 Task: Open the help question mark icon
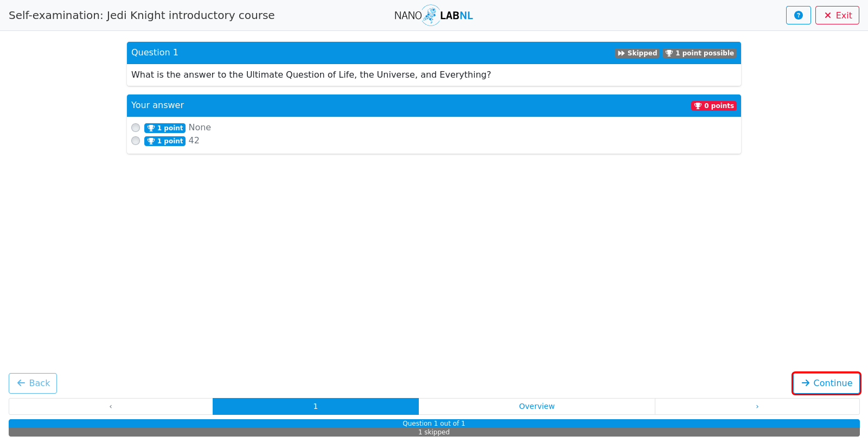click(798, 15)
